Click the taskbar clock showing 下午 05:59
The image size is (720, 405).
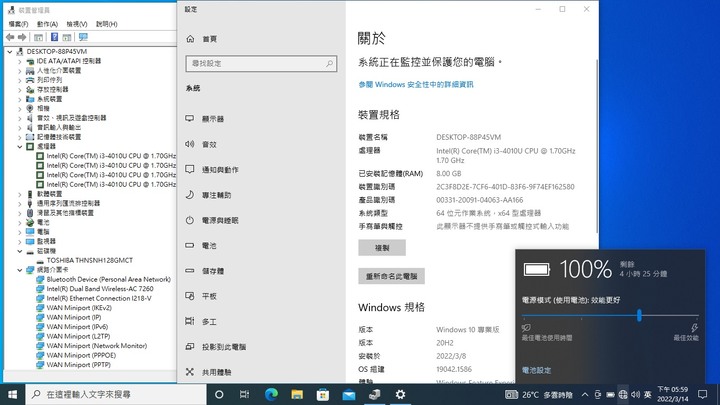point(673,394)
